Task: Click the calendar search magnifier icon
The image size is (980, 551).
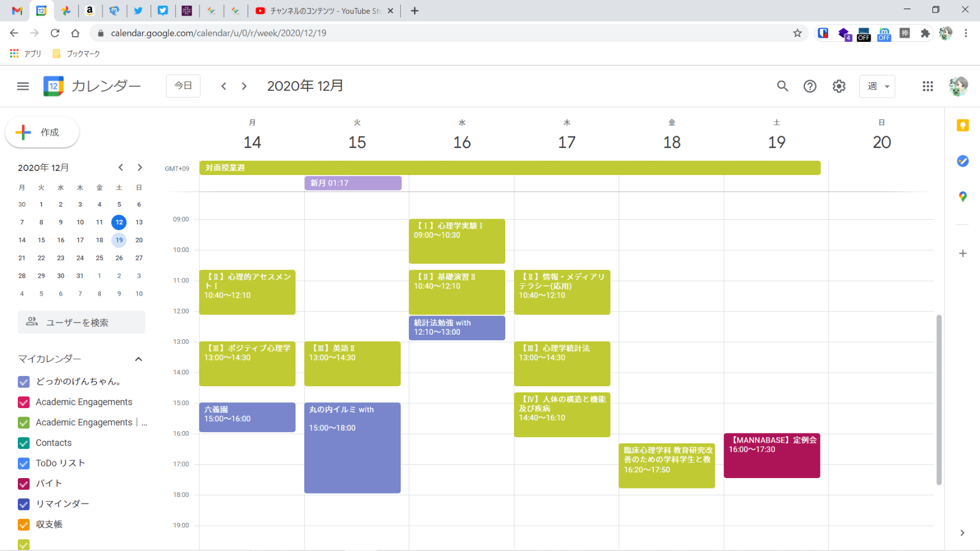Action: pos(782,86)
